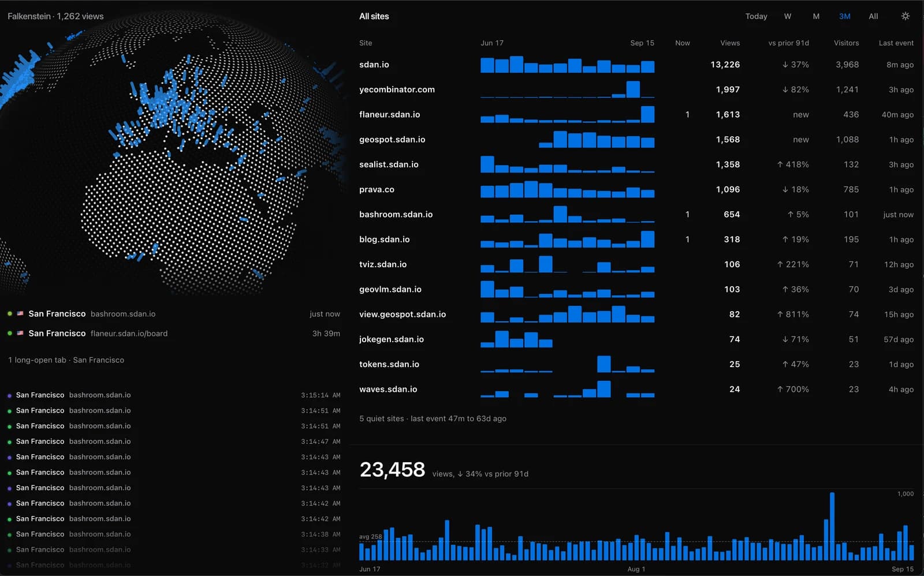Click the long-open tab San Francisco note
Viewport: 924px width, 576px height.
click(66, 360)
